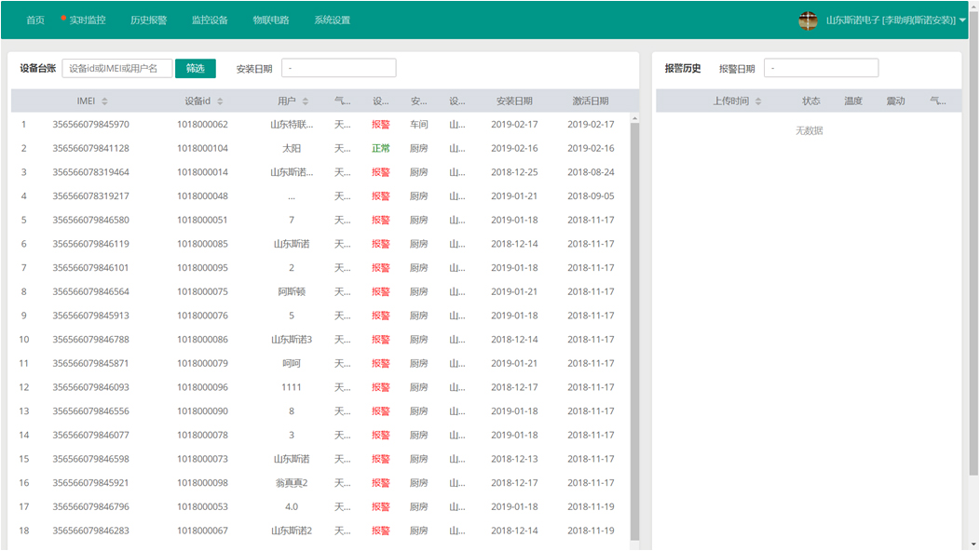Open the 物联电路 menu item
Viewport: 980px width, 551px height.
[x=271, y=20]
